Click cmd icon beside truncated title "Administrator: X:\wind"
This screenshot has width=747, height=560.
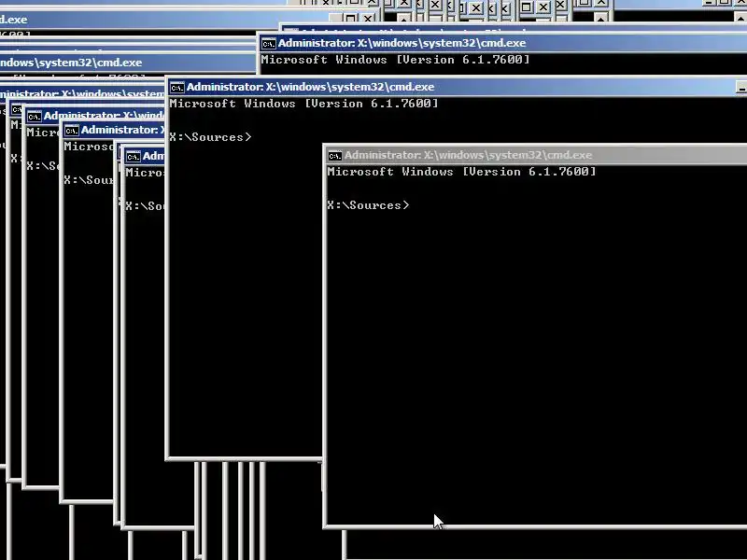[x=35, y=116]
